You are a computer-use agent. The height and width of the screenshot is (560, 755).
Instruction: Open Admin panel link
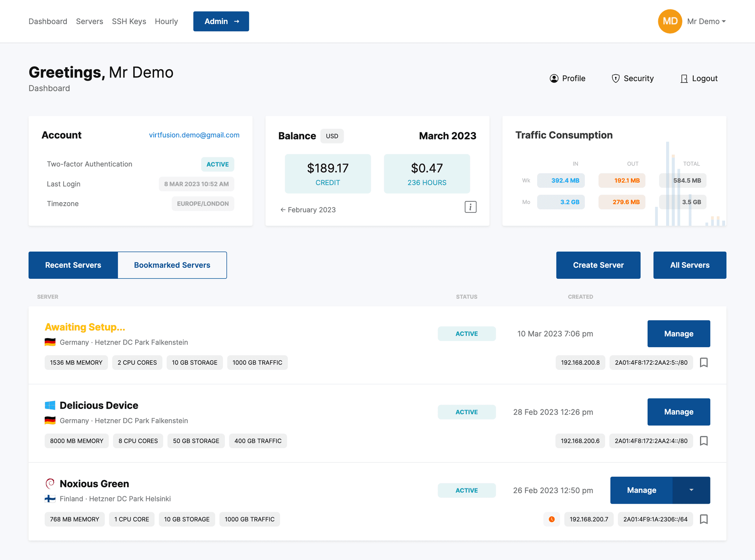pos(221,21)
